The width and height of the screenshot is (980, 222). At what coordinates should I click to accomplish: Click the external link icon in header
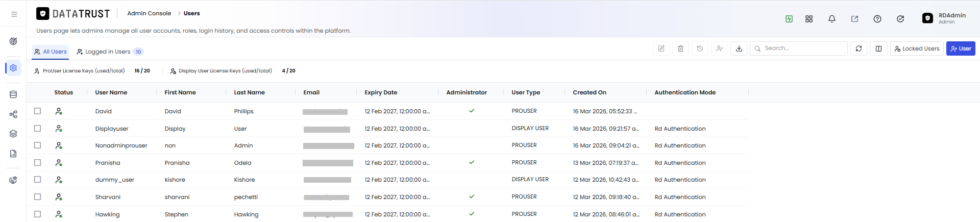[x=854, y=19]
